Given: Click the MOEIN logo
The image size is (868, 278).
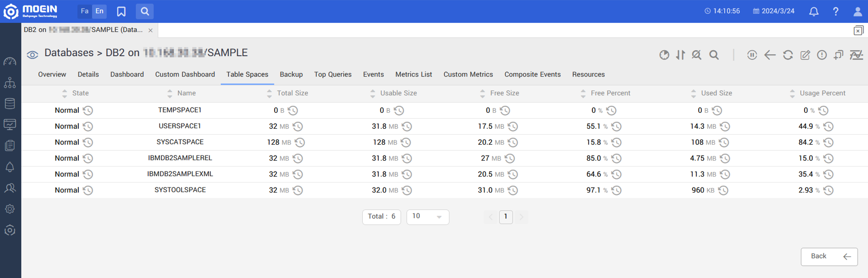Looking at the screenshot, I should pos(30,11).
